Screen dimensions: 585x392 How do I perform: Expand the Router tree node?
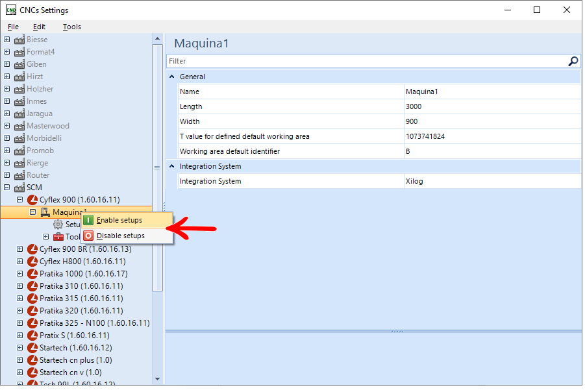[6, 175]
